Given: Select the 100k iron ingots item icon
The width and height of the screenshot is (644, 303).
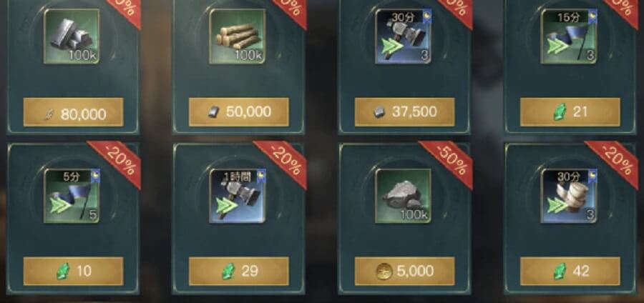Looking at the screenshot, I should coord(72,36).
